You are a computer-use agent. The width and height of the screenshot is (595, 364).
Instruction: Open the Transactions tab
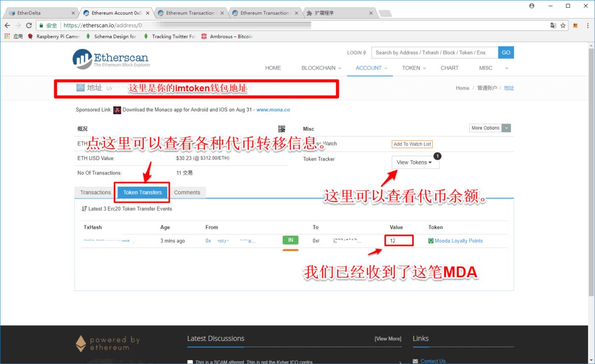click(95, 192)
